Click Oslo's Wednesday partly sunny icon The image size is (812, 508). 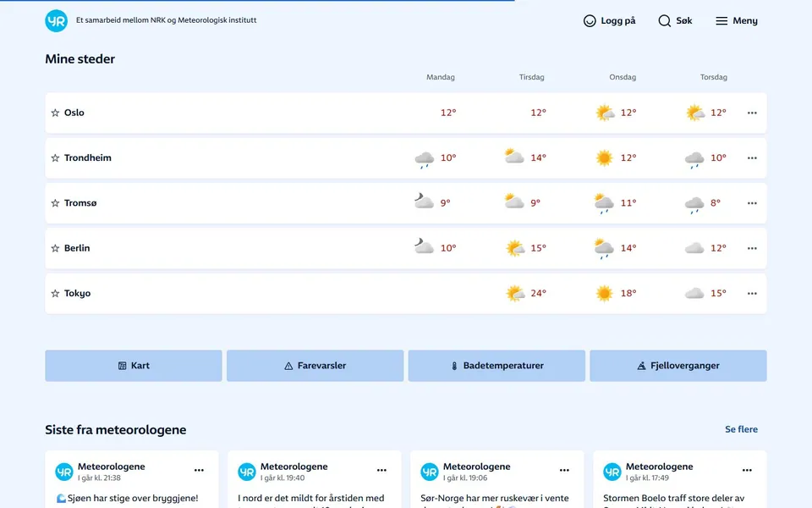click(605, 113)
